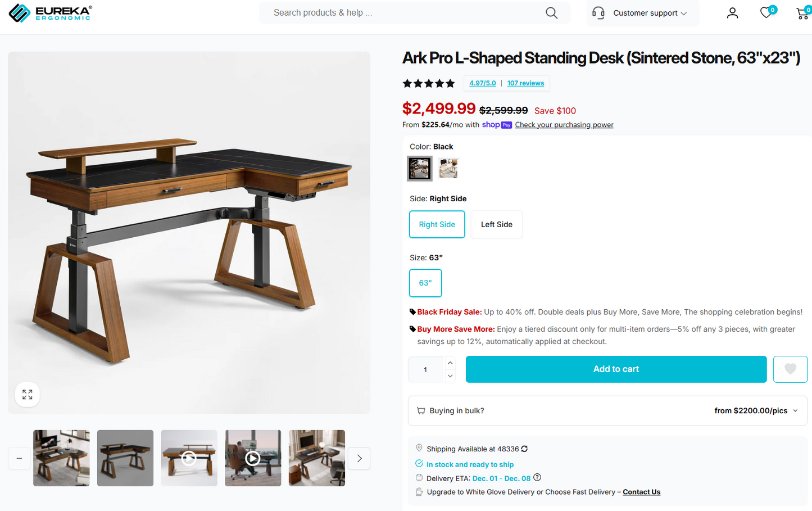Open the Check your purchasing power link
This screenshot has width=812, height=511.
(x=564, y=124)
